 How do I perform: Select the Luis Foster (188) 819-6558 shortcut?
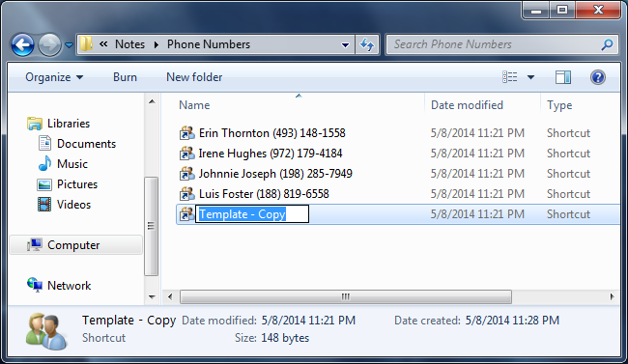point(264,194)
